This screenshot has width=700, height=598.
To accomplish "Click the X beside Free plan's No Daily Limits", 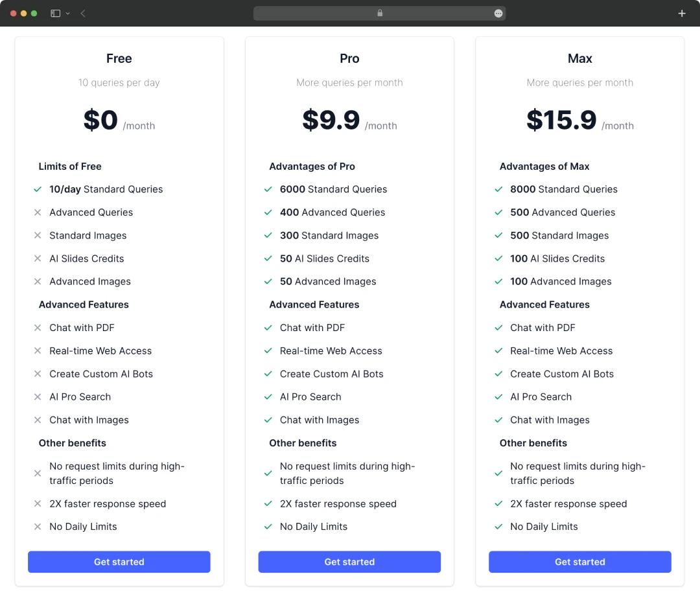I will pyautogui.click(x=38, y=527).
